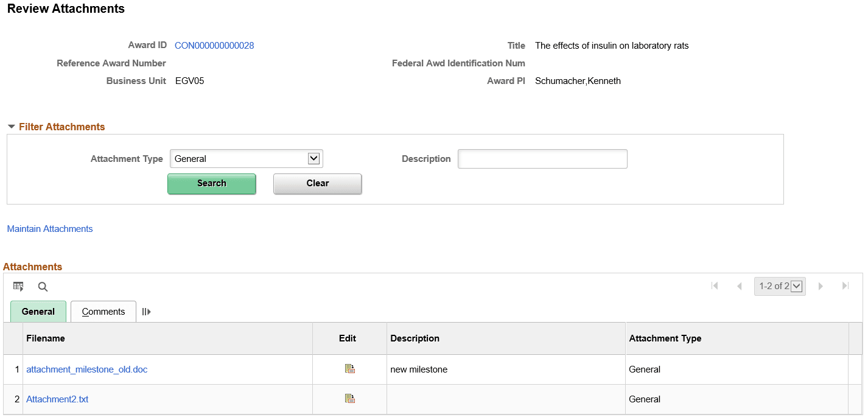The height and width of the screenshot is (420, 868).
Task: Open the grid Personalize menu icon
Action: coord(18,286)
